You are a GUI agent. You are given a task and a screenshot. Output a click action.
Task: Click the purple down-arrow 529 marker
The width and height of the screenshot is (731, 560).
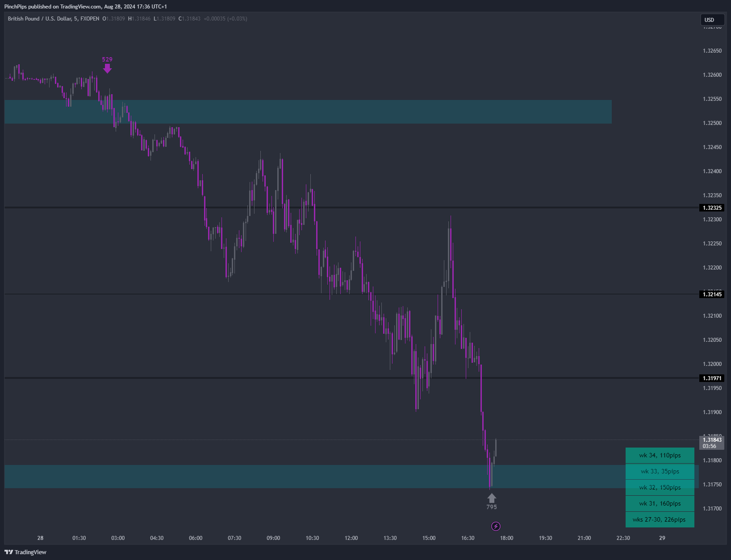pyautogui.click(x=107, y=68)
